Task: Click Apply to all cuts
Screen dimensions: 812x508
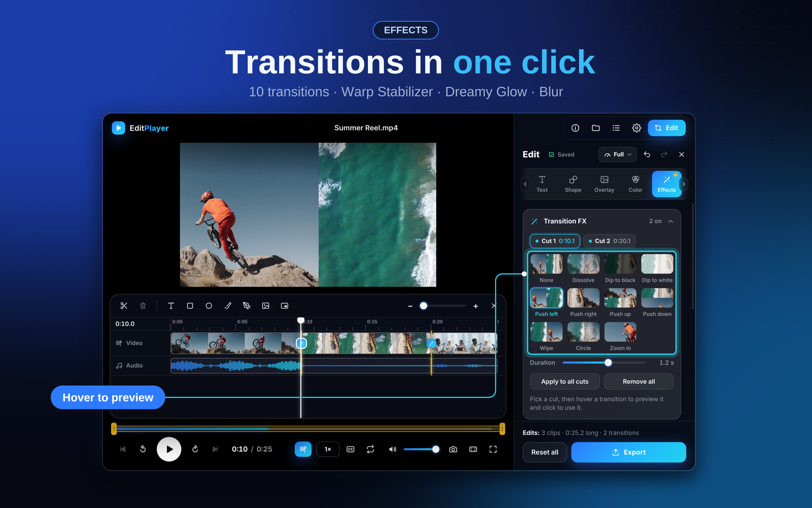Action: (x=565, y=381)
